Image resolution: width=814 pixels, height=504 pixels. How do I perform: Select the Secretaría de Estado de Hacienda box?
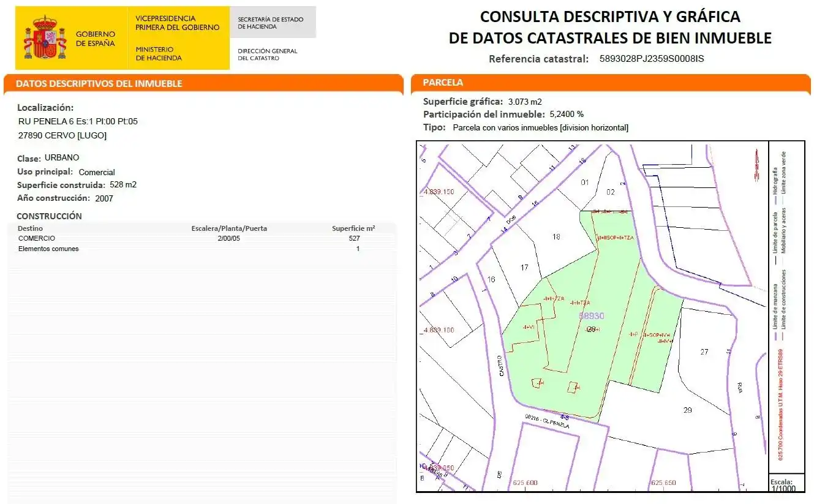273,23
